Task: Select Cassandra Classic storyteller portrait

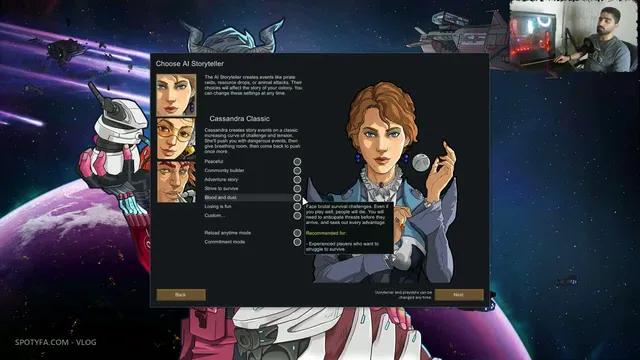Action: 176,95
